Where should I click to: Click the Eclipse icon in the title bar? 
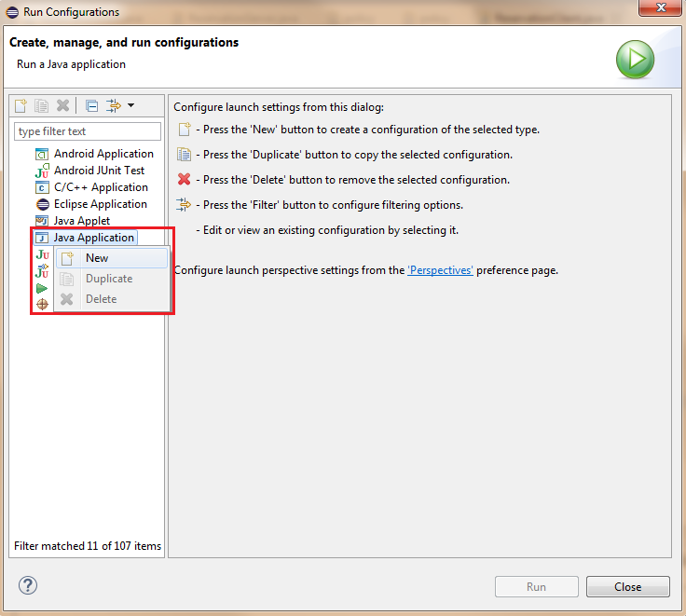(x=12, y=12)
